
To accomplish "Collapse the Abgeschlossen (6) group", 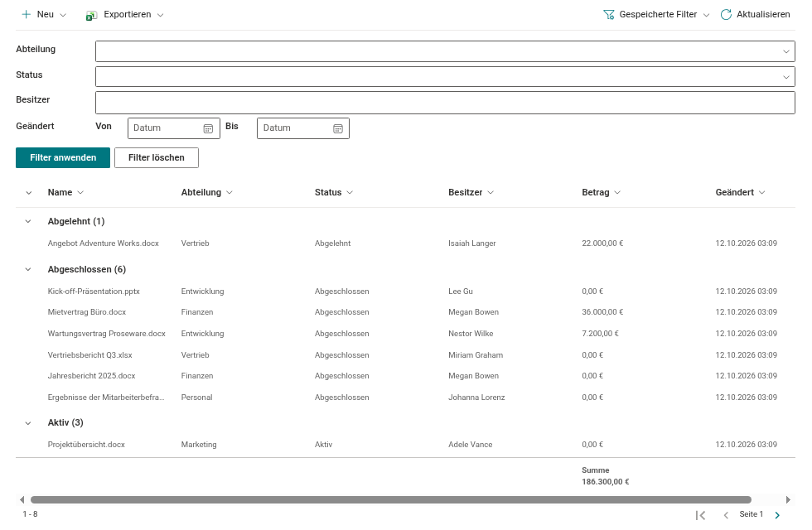I will click(x=28, y=270).
